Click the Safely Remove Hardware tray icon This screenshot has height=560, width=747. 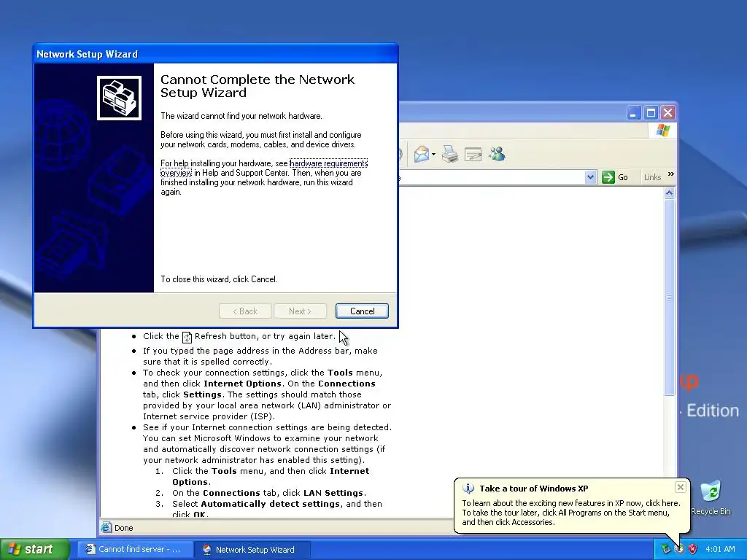point(665,549)
